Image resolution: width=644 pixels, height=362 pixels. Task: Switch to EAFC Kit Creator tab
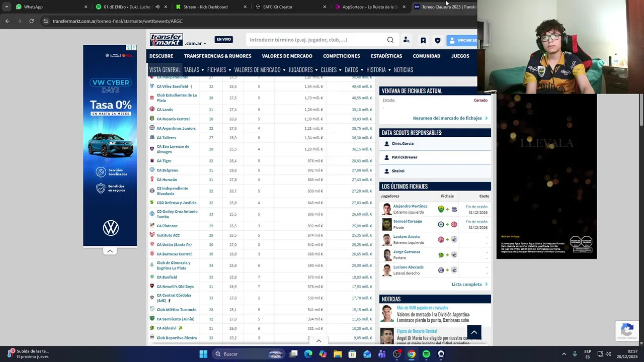coord(290,7)
